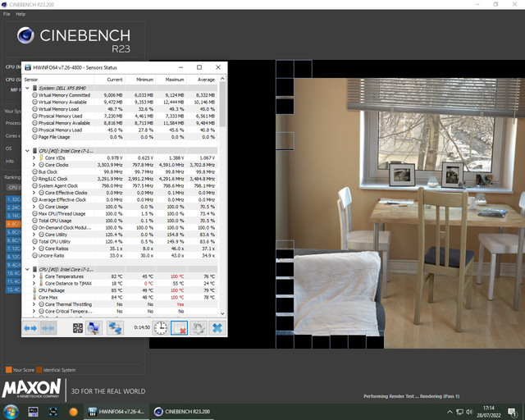Click the magnifier sensor search icon
This screenshot has width=525, height=420.
(x=94, y=328)
